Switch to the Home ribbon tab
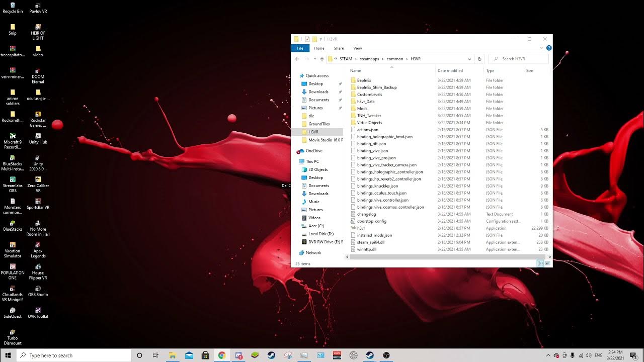Screen dimensions: 644x362 coord(319,48)
